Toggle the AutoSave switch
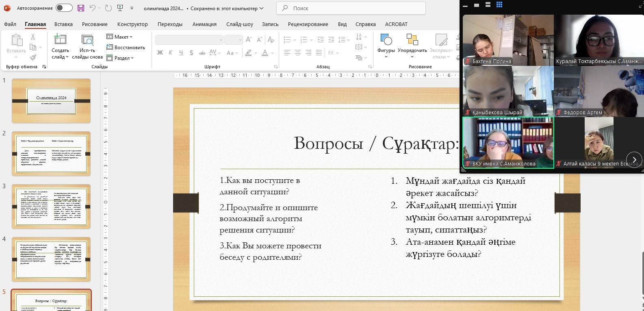Screen dimensions: 644x311 click(x=64, y=8)
